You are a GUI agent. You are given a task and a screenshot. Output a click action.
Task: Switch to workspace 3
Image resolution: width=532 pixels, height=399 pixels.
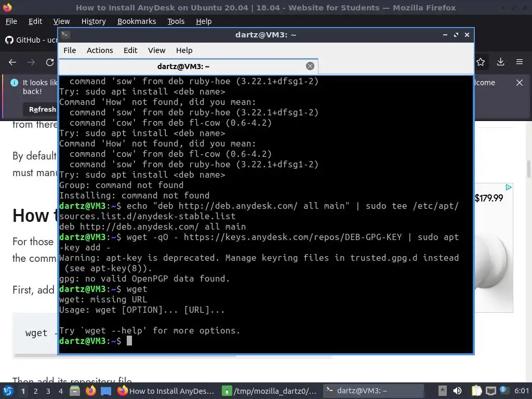(x=48, y=391)
